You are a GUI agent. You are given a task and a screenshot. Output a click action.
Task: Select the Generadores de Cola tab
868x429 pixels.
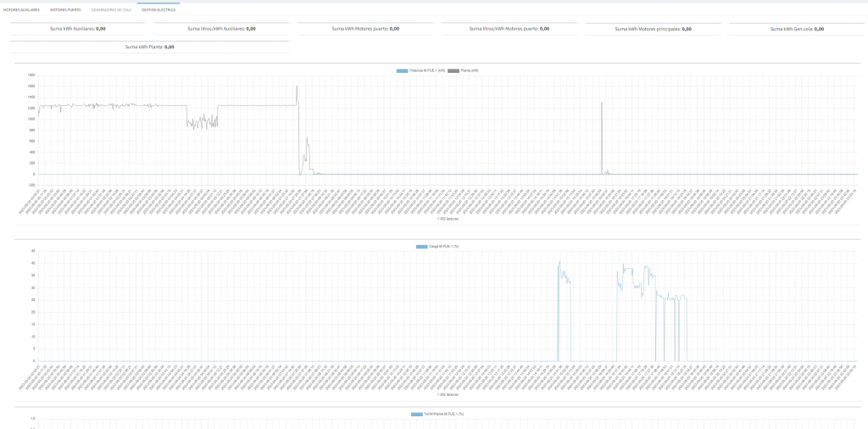pos(111,9)
